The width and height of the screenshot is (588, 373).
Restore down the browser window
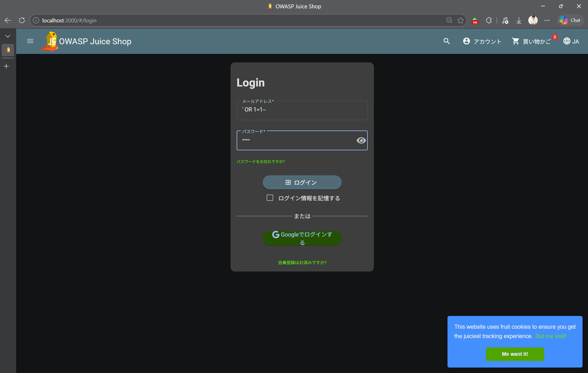point(561,6)
